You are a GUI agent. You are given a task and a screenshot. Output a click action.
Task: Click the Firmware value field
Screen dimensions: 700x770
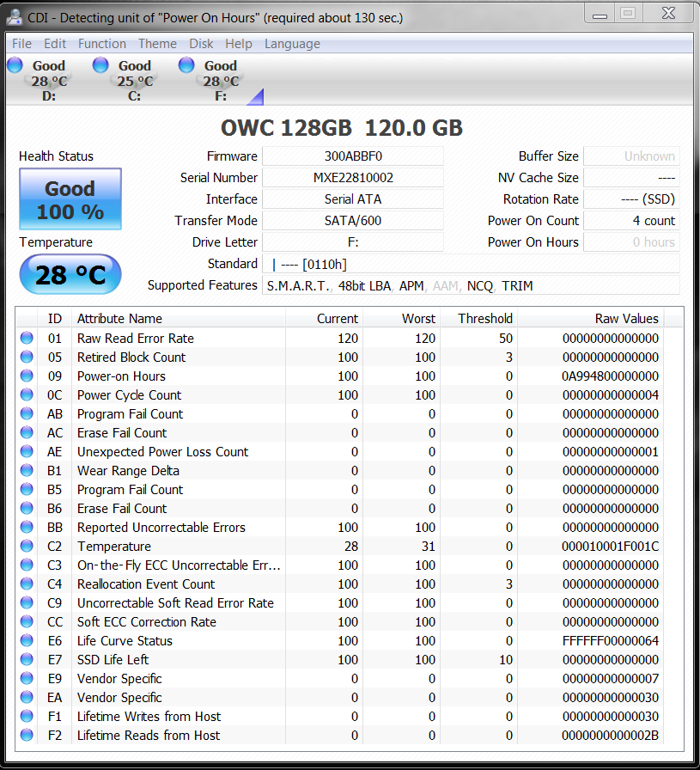[x=352, y=156]
